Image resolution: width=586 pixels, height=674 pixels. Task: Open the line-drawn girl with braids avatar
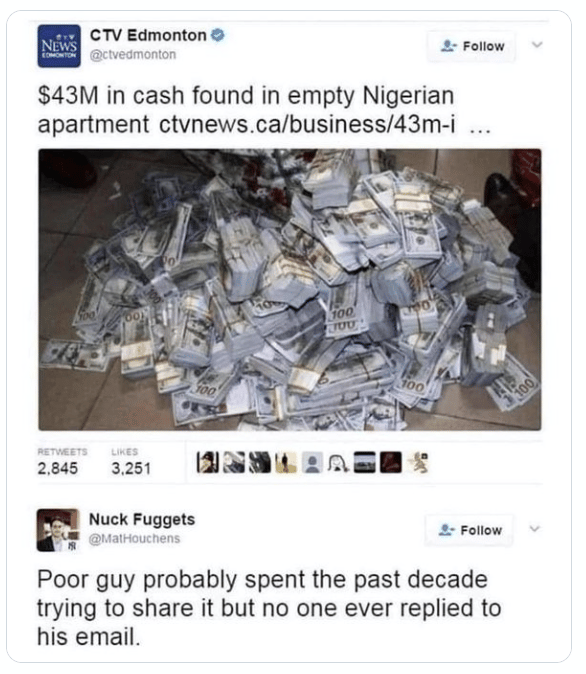[338, 463]
